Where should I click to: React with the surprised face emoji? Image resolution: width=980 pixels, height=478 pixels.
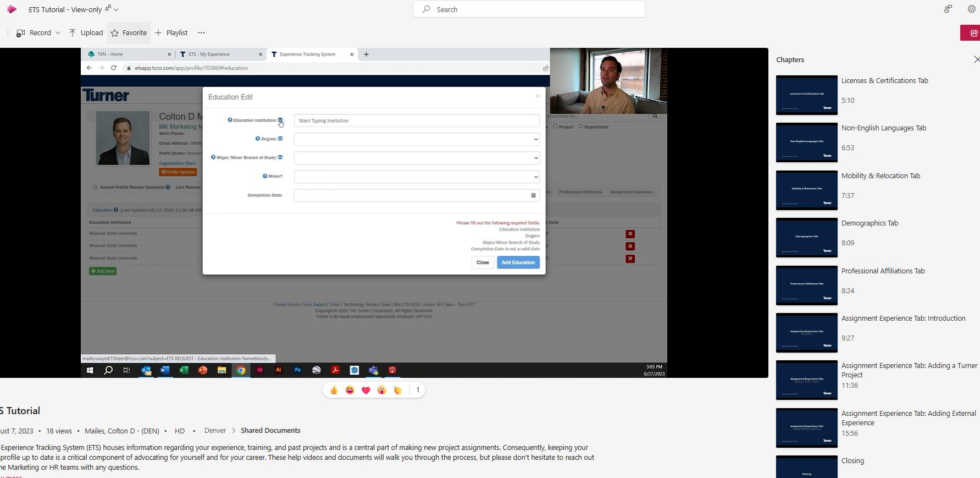click(x=382, y=391)
